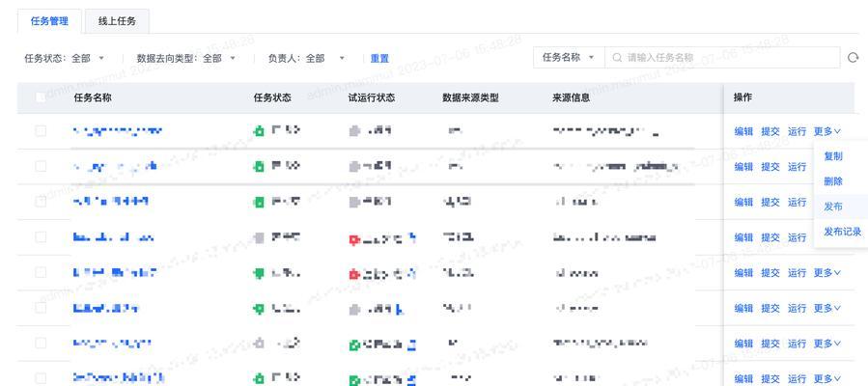Open 发布记录 from the 更多 menu
This screenshot has height=386, width=868.
coord(842,232)
